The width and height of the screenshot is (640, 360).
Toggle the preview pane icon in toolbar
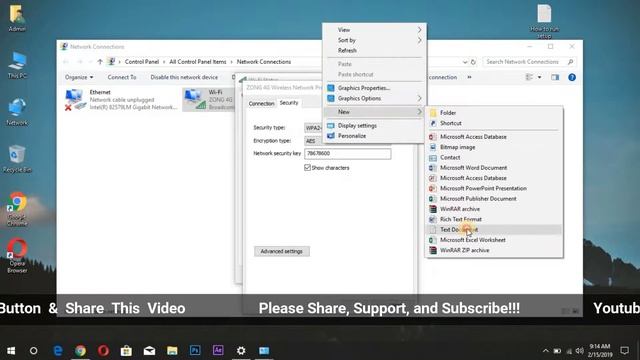tap(555, 77)
